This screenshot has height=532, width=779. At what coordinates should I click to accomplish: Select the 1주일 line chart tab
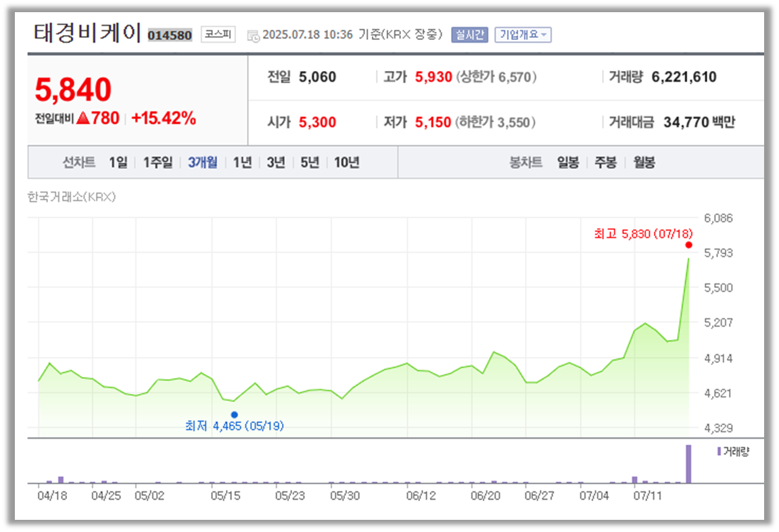click(x=158, y=162)
